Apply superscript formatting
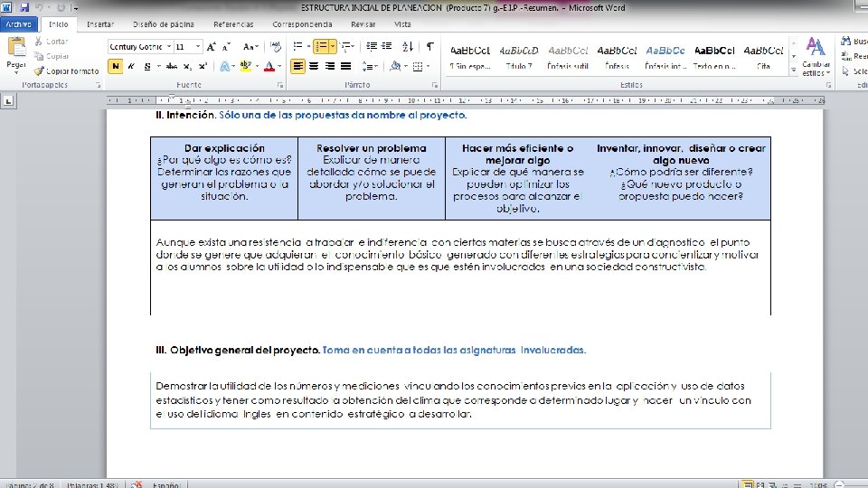The image size is (868, 488). coord(203,66)
